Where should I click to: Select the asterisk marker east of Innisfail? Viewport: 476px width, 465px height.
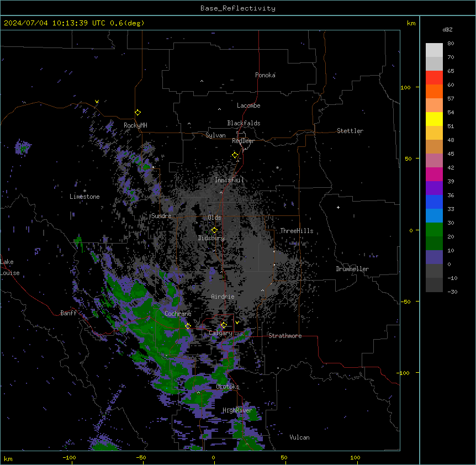[277, 167]
